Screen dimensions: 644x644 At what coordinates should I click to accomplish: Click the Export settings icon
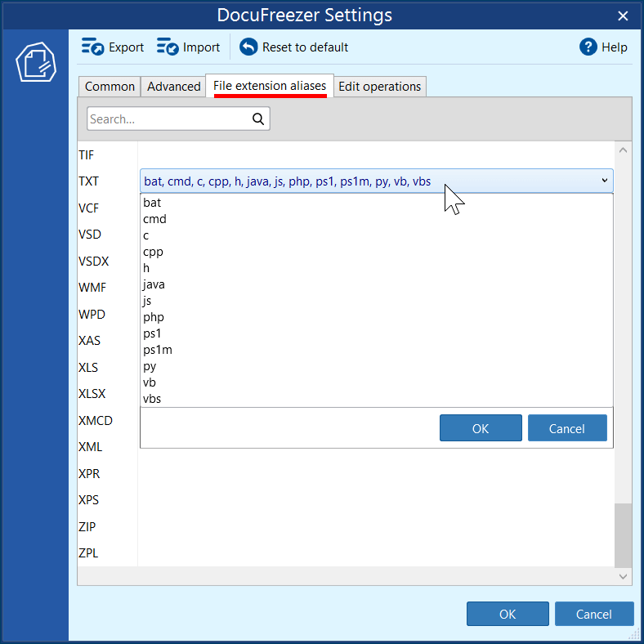92,47
